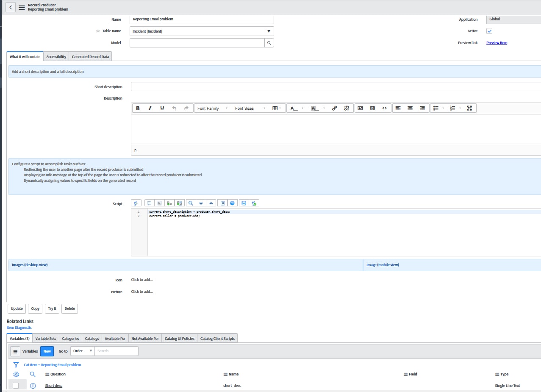This screenshot has width=541, height=392.
Task: Switch to the Accessibility tab
Action: click(x=56, y=57)
